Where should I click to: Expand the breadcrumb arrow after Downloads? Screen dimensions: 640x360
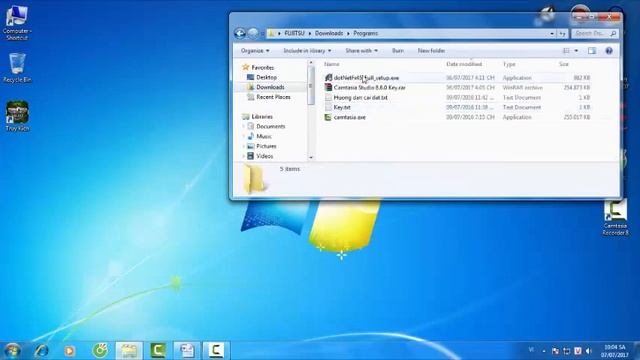349,33
